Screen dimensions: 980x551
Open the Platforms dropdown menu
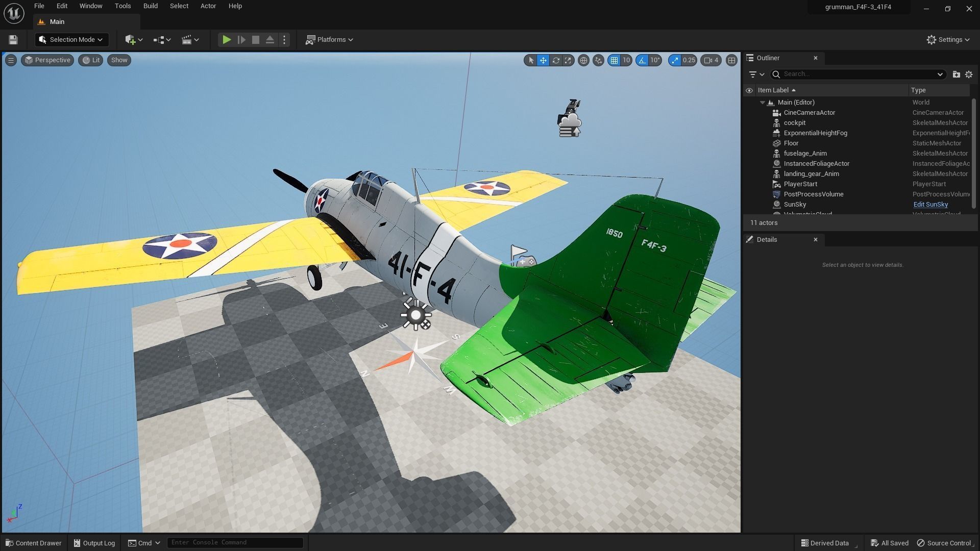(329, 40)
